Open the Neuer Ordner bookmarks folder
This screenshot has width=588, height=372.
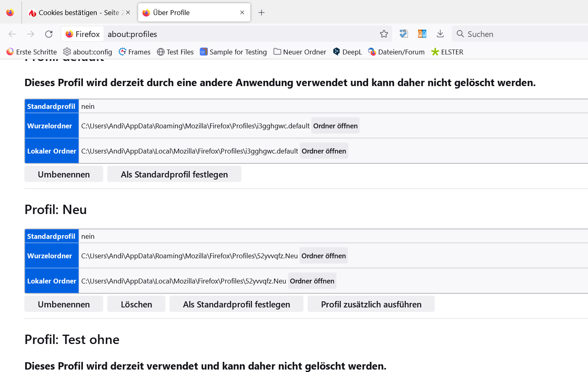(x=300, y=52)
